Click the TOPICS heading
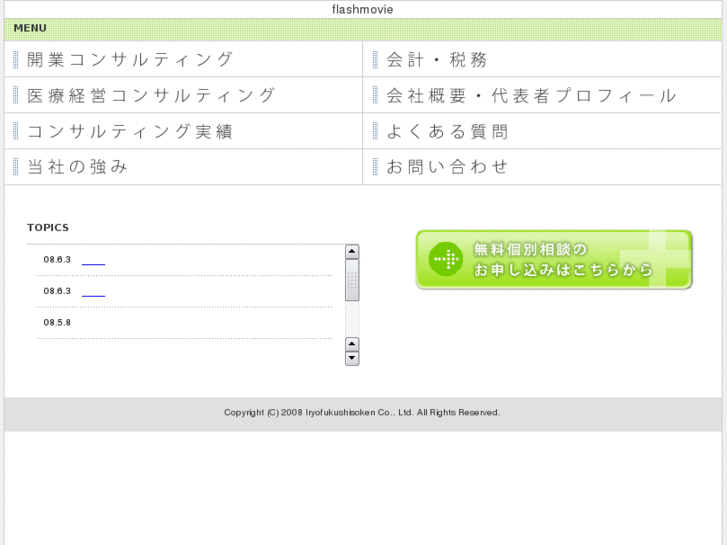The width and height of the screenshot is (727, 545). coord(48,228)
